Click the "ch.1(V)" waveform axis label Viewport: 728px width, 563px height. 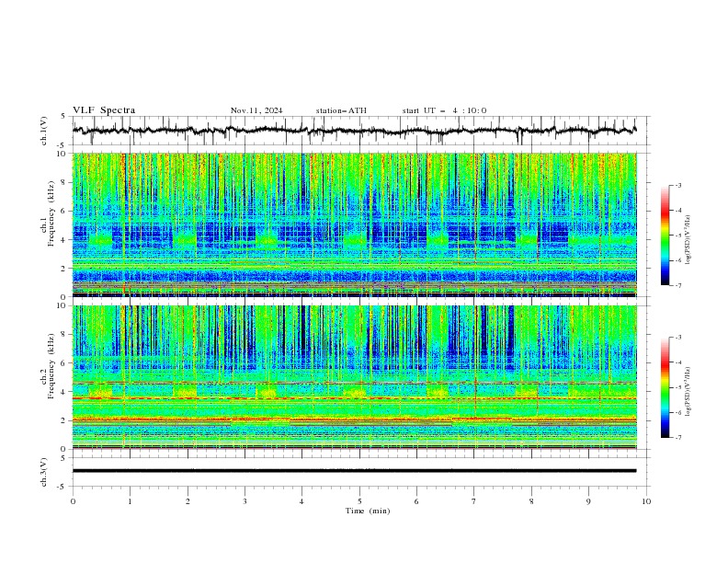[x=44, y=131]
